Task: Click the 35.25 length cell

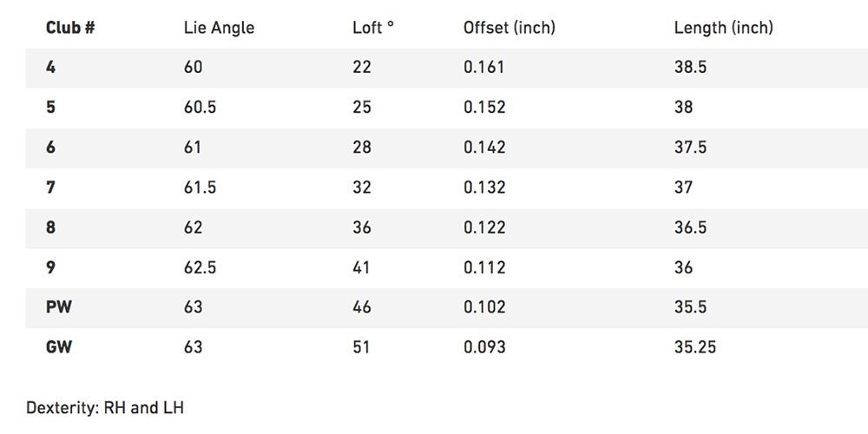Action: 695,347
